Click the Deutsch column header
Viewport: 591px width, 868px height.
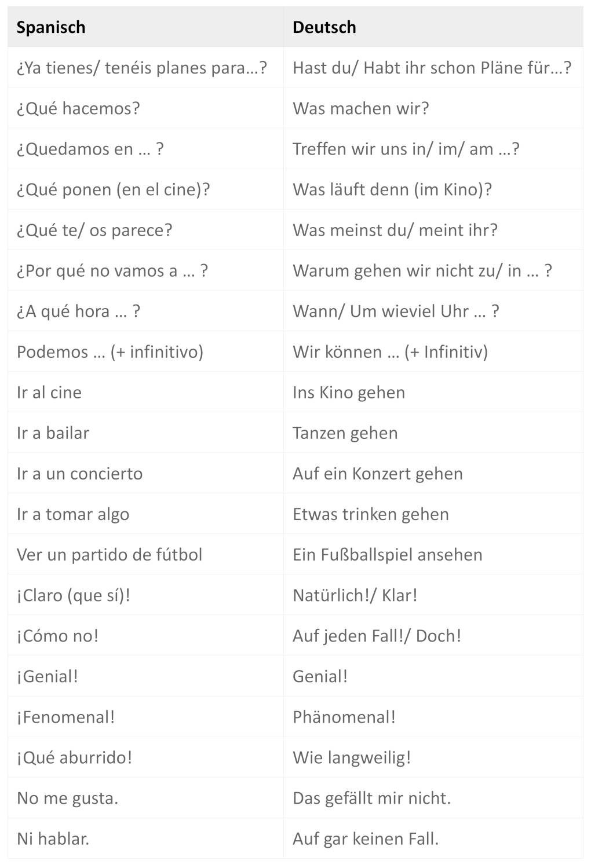click(433, 27)
